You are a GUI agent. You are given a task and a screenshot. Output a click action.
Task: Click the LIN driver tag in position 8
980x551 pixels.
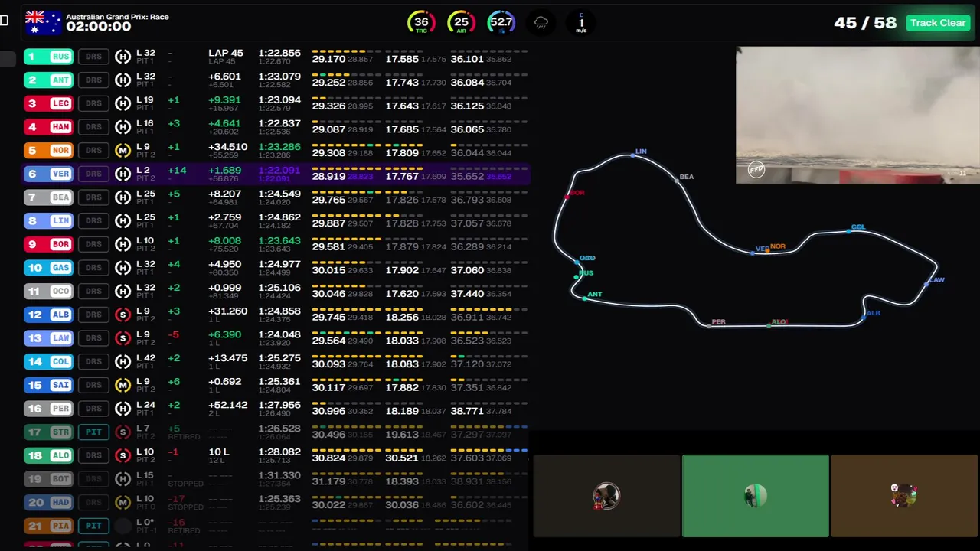point(48,221)
